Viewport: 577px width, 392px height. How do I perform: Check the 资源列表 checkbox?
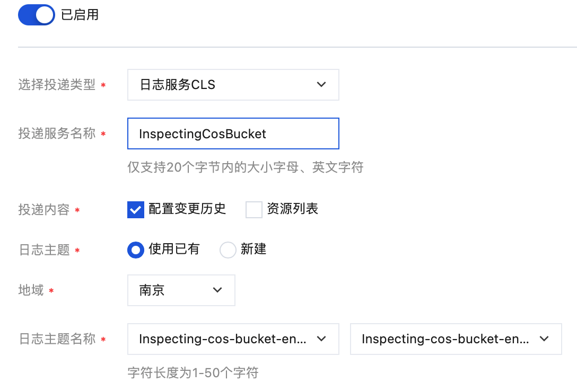(254, 210)
